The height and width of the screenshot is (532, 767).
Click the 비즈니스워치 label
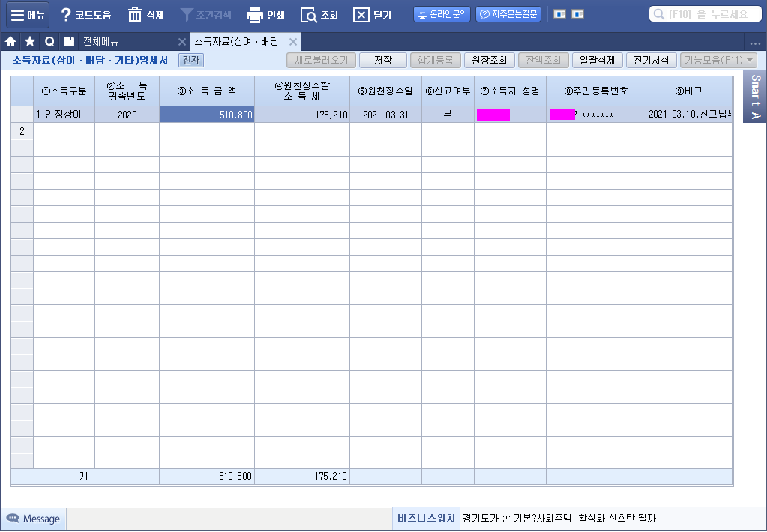tap(426, 519)
